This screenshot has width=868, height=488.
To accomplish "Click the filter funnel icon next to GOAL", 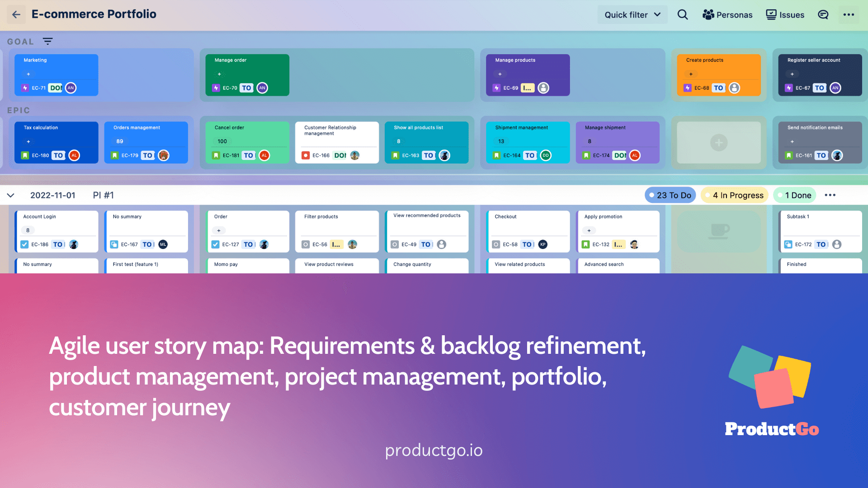I will [47, 41].
